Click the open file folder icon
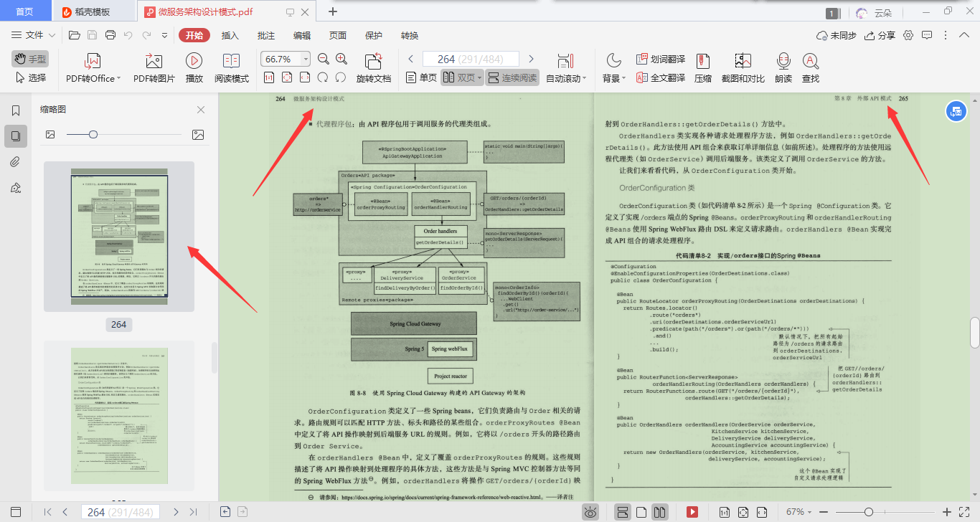The image size is (980, 522). point(74,35)
